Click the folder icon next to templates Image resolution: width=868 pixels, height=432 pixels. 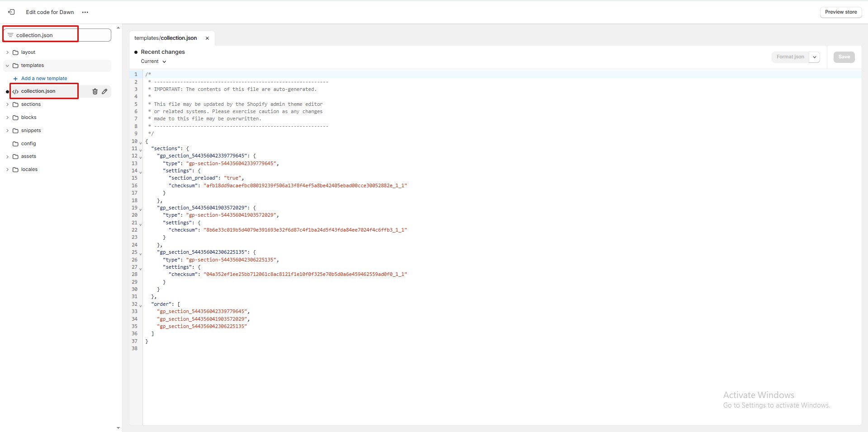pyautogui.click(x=15, y=65)
